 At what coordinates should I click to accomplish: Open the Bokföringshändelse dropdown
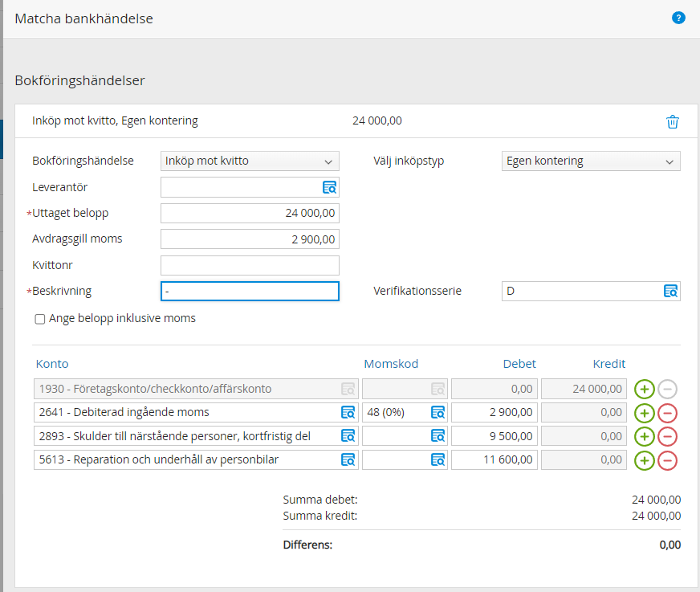[x=250, y=161]
